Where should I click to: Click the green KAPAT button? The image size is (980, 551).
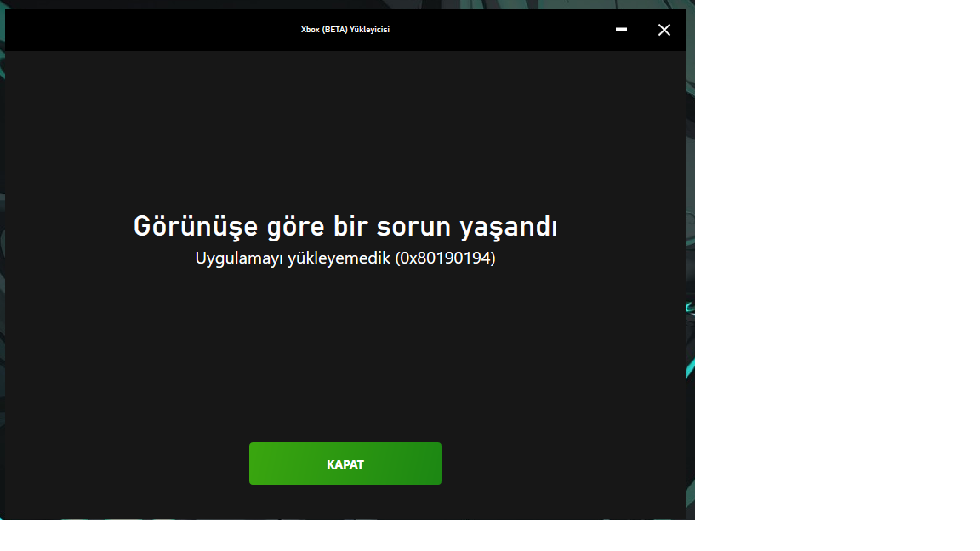coord(345,463)
